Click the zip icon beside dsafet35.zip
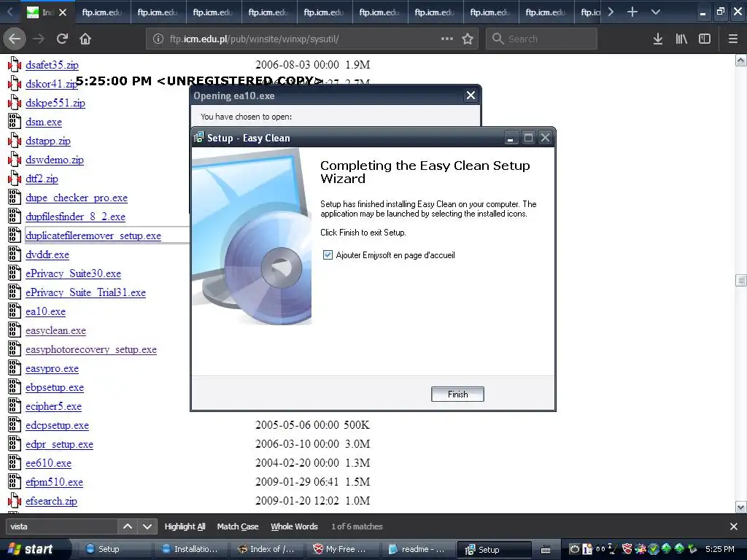 coord(15,65)
